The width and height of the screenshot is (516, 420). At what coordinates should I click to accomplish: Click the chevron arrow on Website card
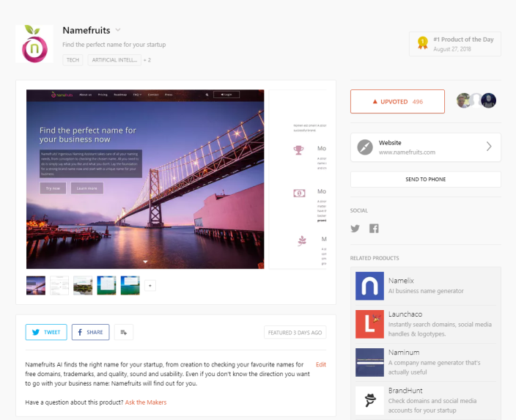pos(489,147)
